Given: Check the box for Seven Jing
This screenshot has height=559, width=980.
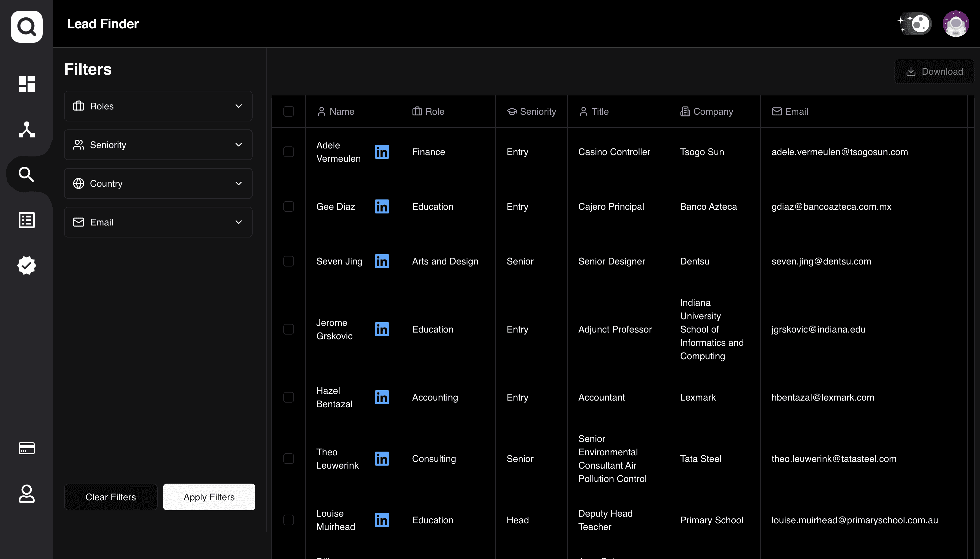Looking at the screenshot, I should click(x=289, y=261).
